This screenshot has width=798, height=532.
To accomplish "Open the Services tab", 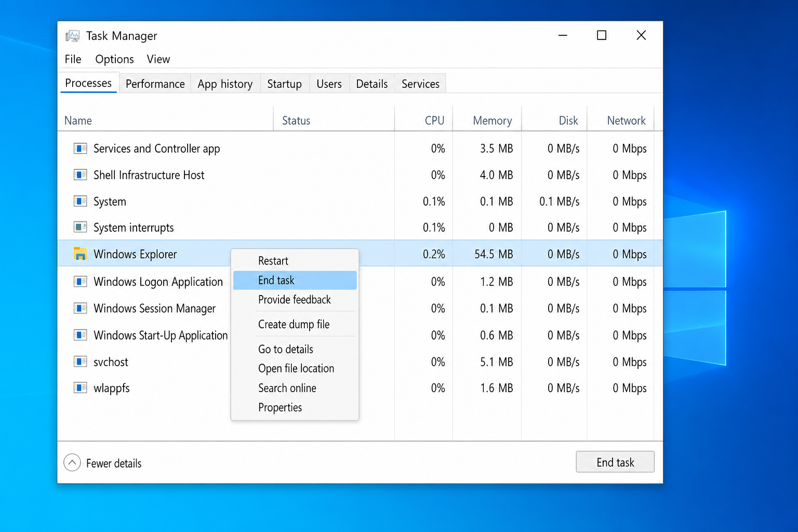I will (x=420, y=84).
